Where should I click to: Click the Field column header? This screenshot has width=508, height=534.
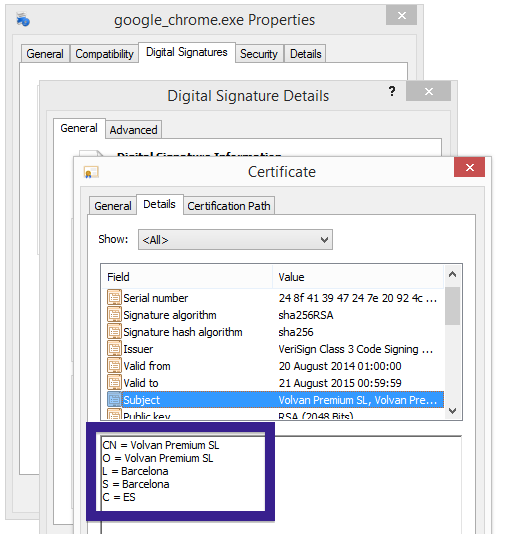point(187,277)
